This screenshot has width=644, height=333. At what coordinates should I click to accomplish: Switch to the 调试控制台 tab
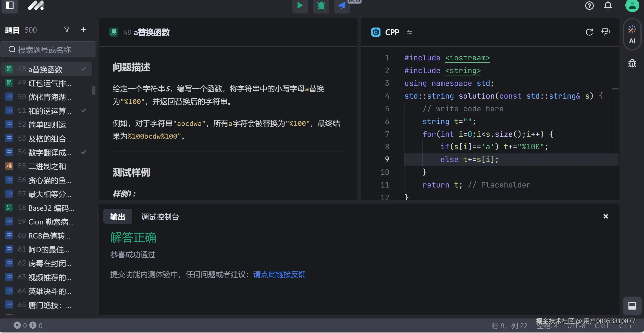pyautogui.click(x=160, y=217)
